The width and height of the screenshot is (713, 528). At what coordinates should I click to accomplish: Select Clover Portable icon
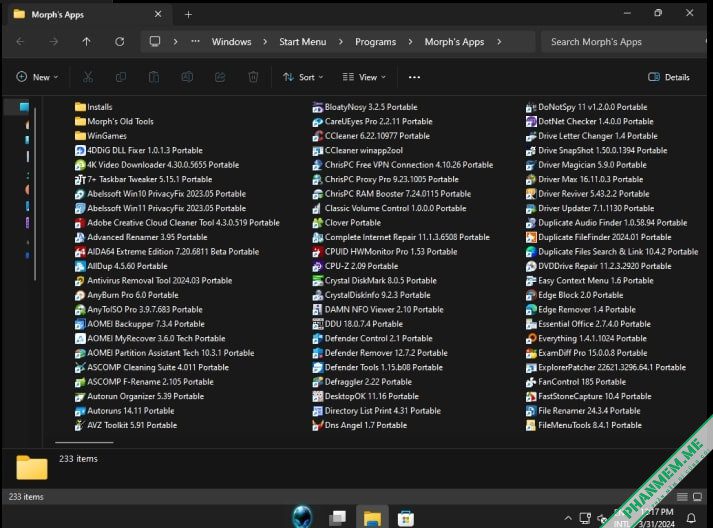point(317,223)
